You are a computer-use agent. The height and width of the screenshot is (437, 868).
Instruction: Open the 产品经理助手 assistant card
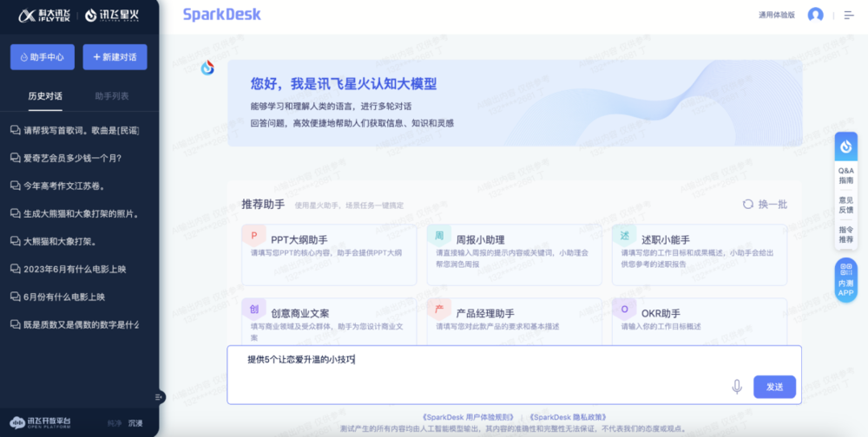click(x=514, y=322)
